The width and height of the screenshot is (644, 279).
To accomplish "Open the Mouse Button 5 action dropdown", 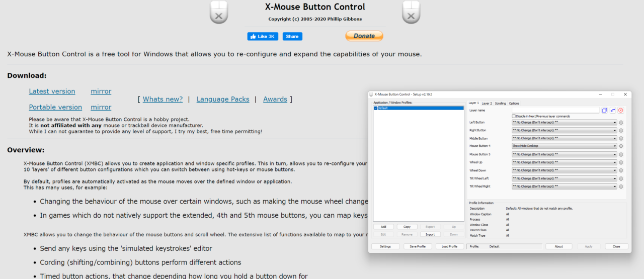I will pyautogui.click(x=565, y=154).
